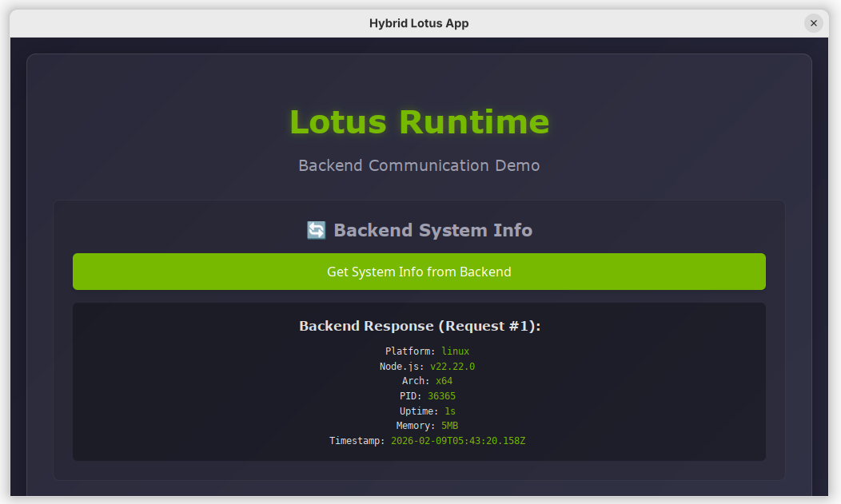Select the linux platform value
841x504 pixels.
[455, 351]
